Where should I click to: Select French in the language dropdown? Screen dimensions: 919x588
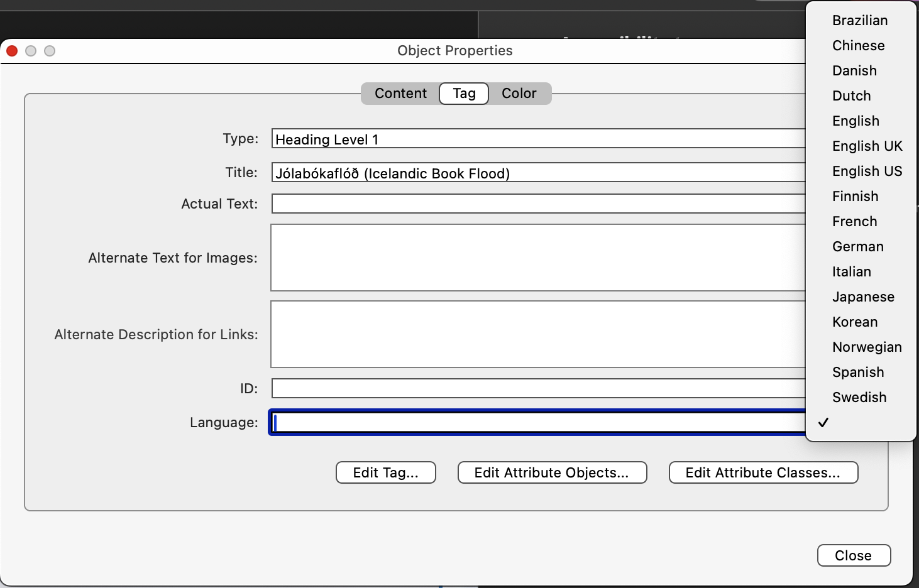[x=854, y=221]
